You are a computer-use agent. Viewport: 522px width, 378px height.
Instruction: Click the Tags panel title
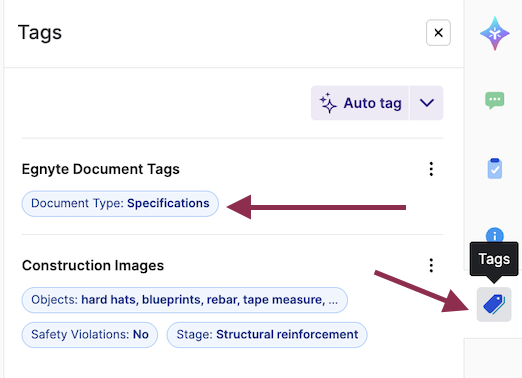pyautogui.click(x=40, y=33)
